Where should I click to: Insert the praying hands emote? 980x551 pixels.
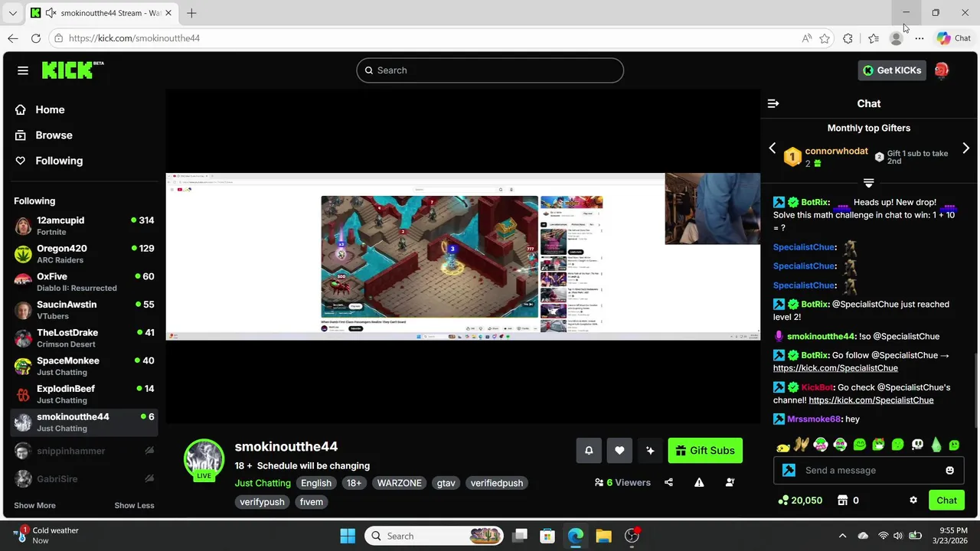(802, 445)
